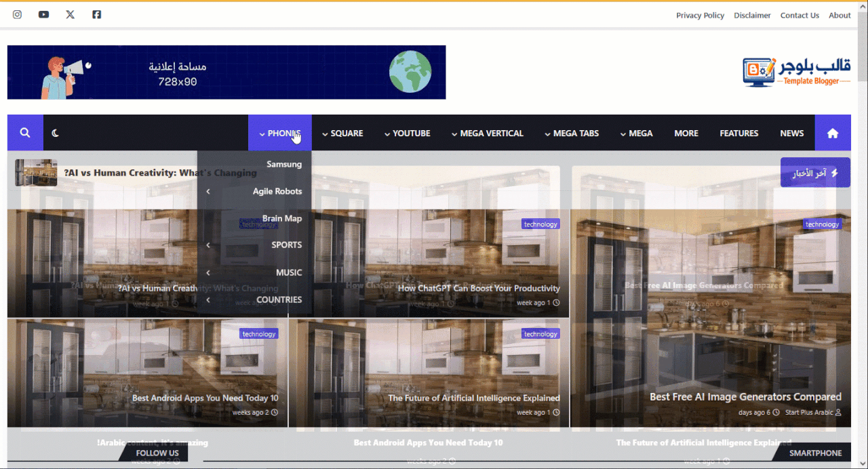Viewport: 868px width, 469px height.
Task: Expand the MEGA VERTICAL dropdown menu
Action: (487, 133)
